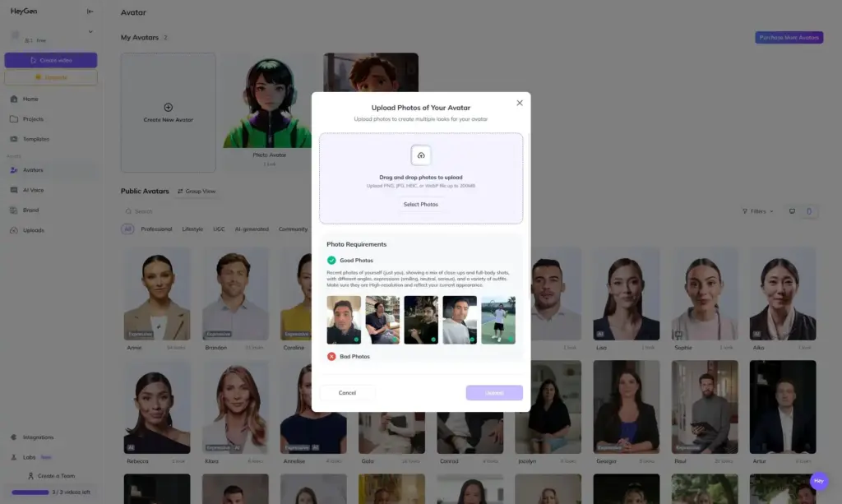Open Uploads via the cloud icon
The height and width of the screenshot is (504, 842).
(x=14, y=230)
